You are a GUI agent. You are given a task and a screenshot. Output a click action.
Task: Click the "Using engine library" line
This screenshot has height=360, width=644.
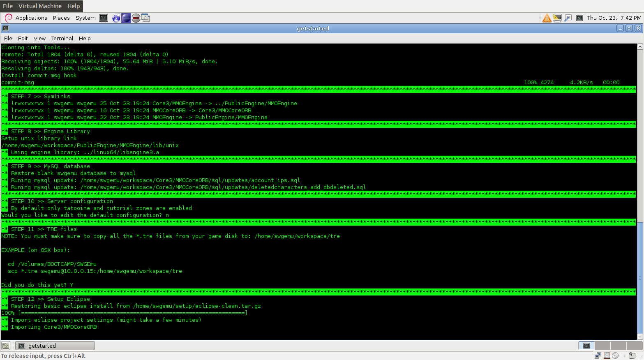(x=85, y=152)
